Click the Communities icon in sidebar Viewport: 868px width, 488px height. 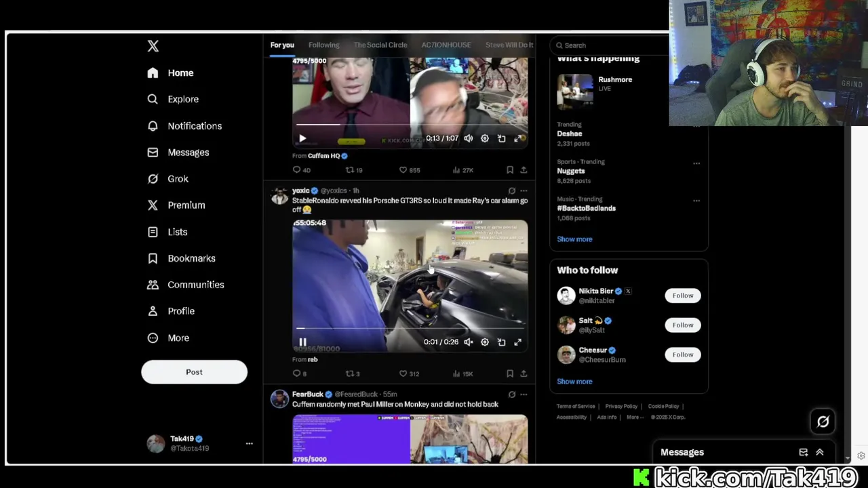tap(153, 285)
